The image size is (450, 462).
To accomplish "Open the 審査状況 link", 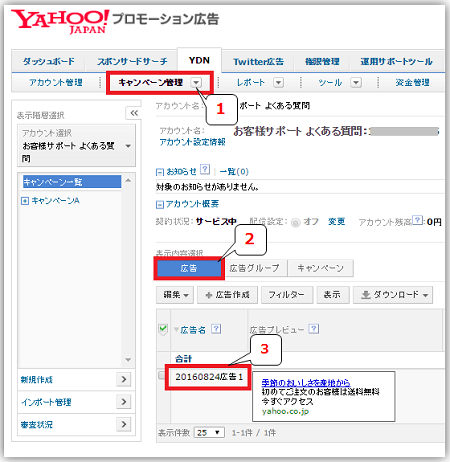I will (37, 424).
